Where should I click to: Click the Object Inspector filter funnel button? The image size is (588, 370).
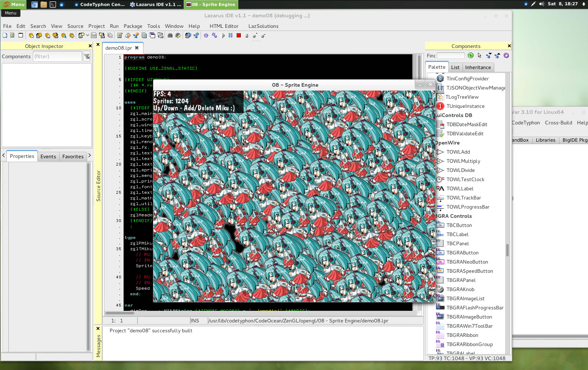[x=87, y=56]
